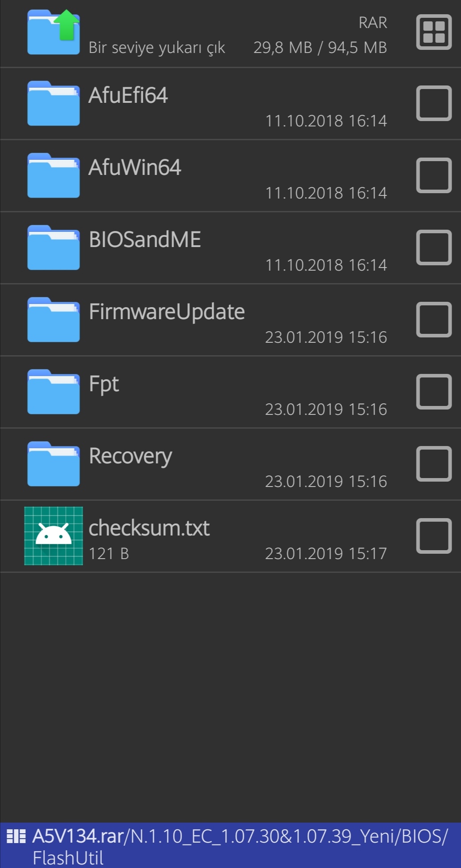
Task: Open the A5V134.rar path bar
Action: (230, 845)
